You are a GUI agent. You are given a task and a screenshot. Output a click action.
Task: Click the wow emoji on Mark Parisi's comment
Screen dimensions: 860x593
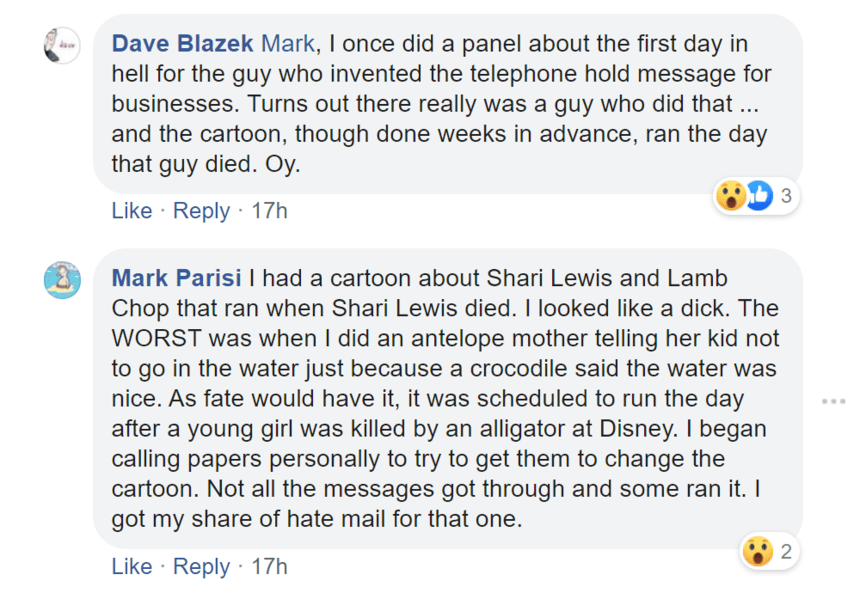[x=756, y=551]
